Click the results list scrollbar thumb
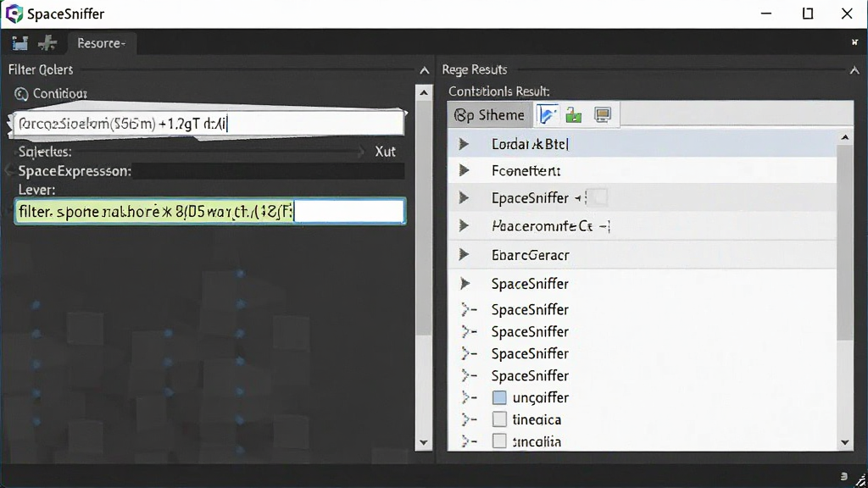The height and width of the screenshot is (488, 868). [x=845, y=243]
